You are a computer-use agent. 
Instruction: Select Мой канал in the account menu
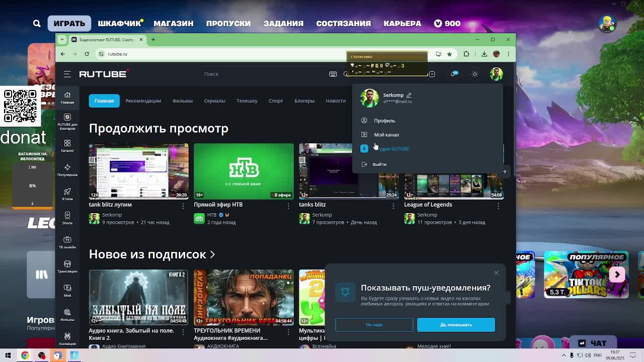click(386, 135)
